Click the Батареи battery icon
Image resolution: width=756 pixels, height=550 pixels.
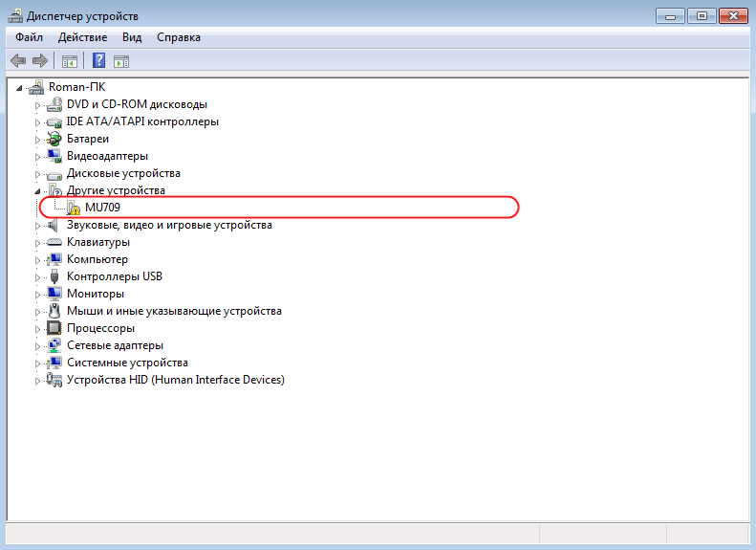[54, 139]
